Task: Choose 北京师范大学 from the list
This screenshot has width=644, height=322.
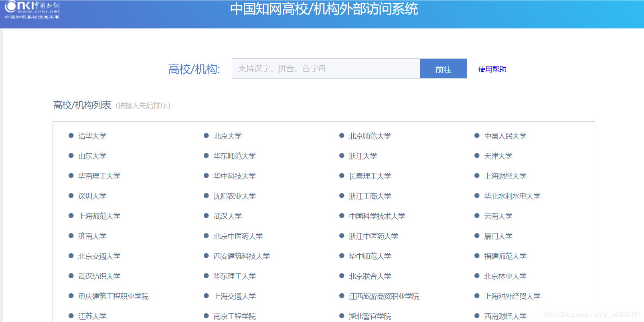Action: coord(370,136)
